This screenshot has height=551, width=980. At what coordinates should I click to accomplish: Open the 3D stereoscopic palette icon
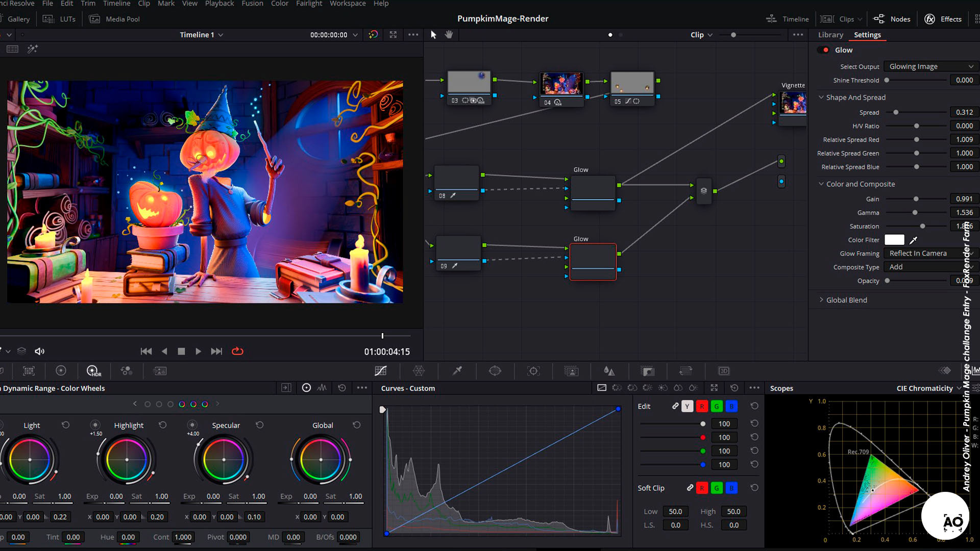point(724,371)
